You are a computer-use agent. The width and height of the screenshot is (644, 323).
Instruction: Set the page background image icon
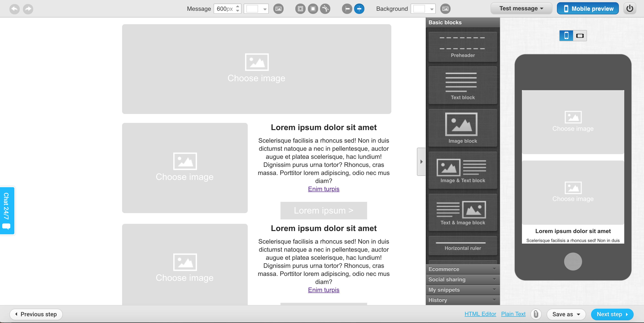[445, 9]
